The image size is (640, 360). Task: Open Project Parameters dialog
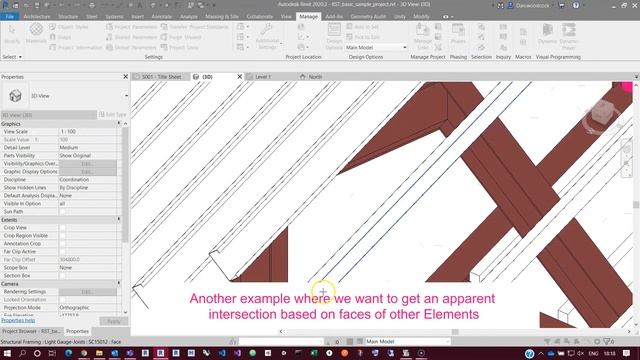click(x=131, y=27)
